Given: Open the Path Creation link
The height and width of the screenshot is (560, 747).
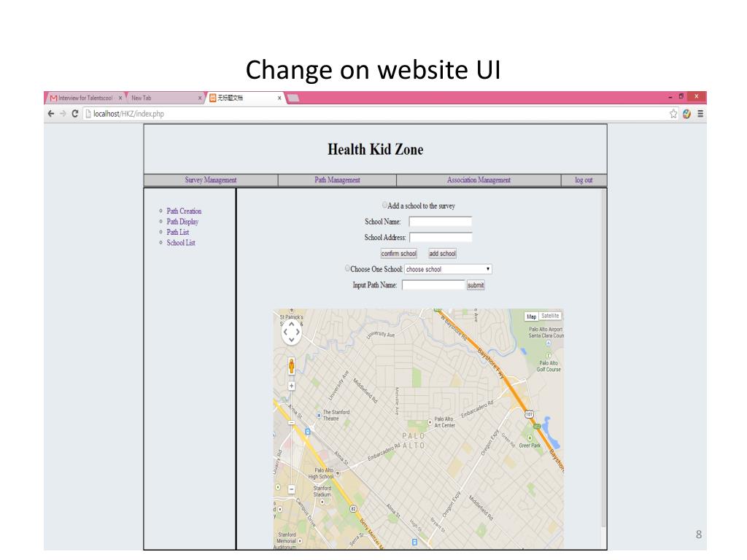Looking at the screenshot, I should [x=184, y=211].
